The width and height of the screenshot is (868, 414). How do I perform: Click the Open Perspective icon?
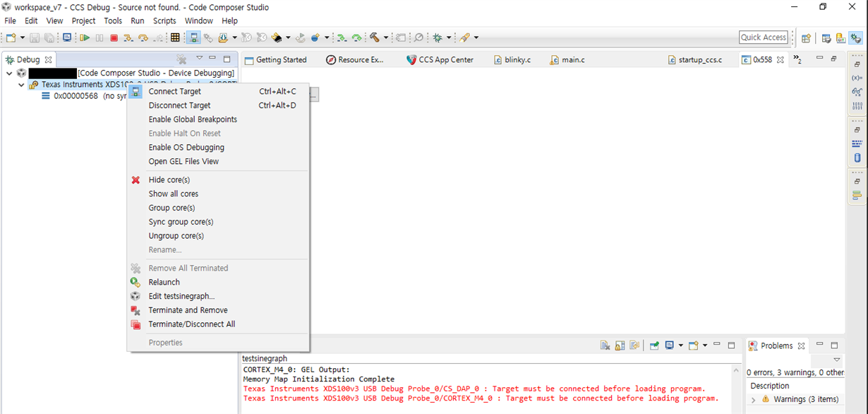[x=807, y=38]
